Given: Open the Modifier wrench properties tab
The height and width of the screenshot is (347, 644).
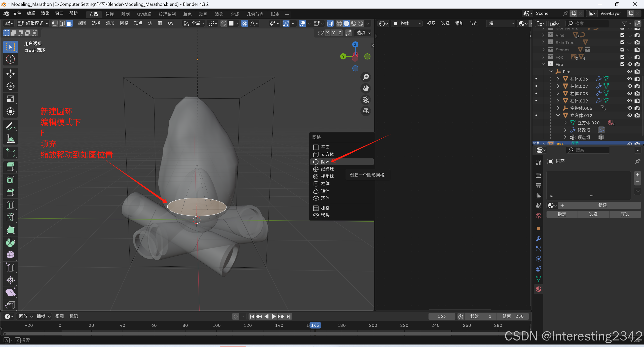Looking at the screenshot, I should pos(539,239).
